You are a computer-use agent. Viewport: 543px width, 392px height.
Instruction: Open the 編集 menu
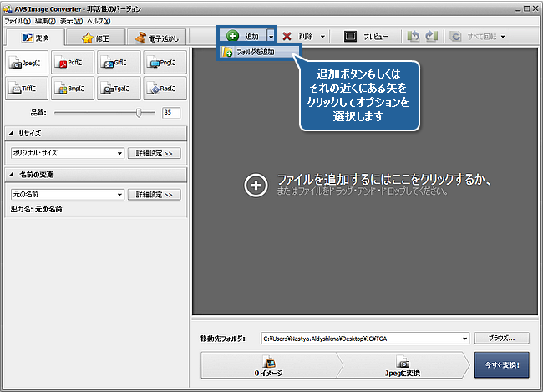45,21
